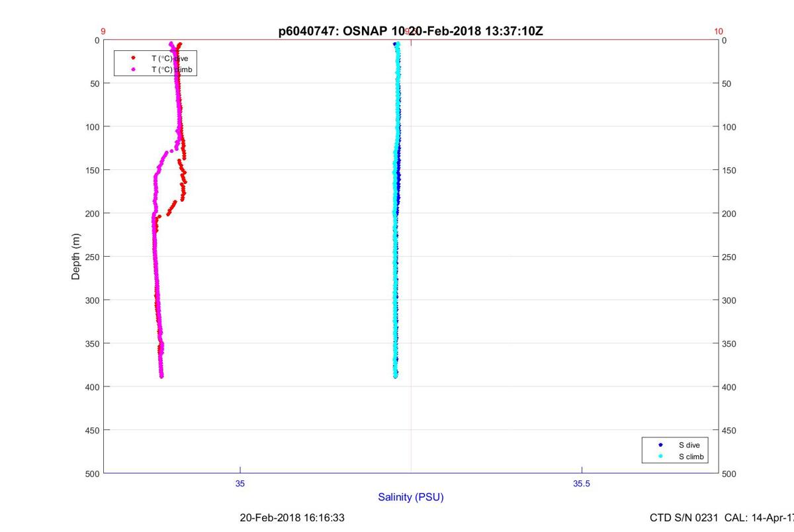Image resolution: width=794 pixels, height=532 pixels.
Task: Click the 500 tick on right depth axis
Action: pos(729,474)
